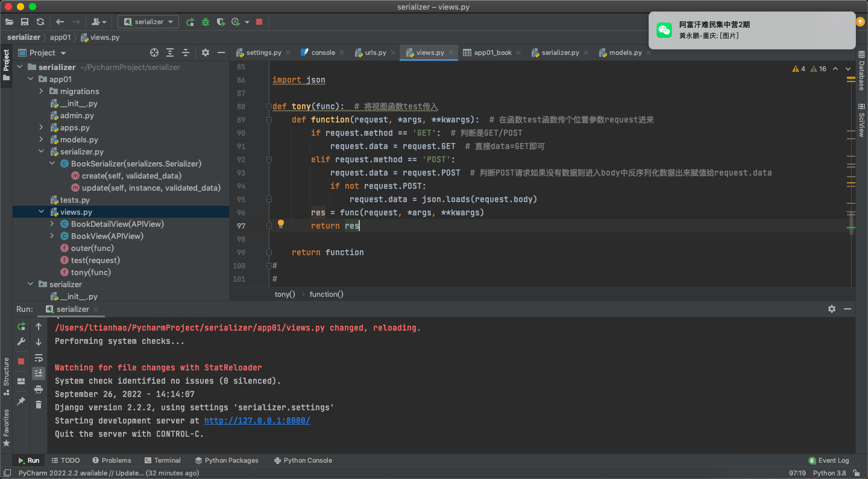Print the Run console output

tap(39, 389)
